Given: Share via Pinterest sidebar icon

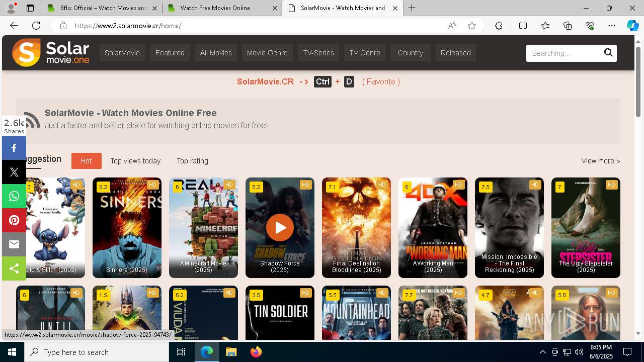Looking at the screenshot, I should point(14,220).
